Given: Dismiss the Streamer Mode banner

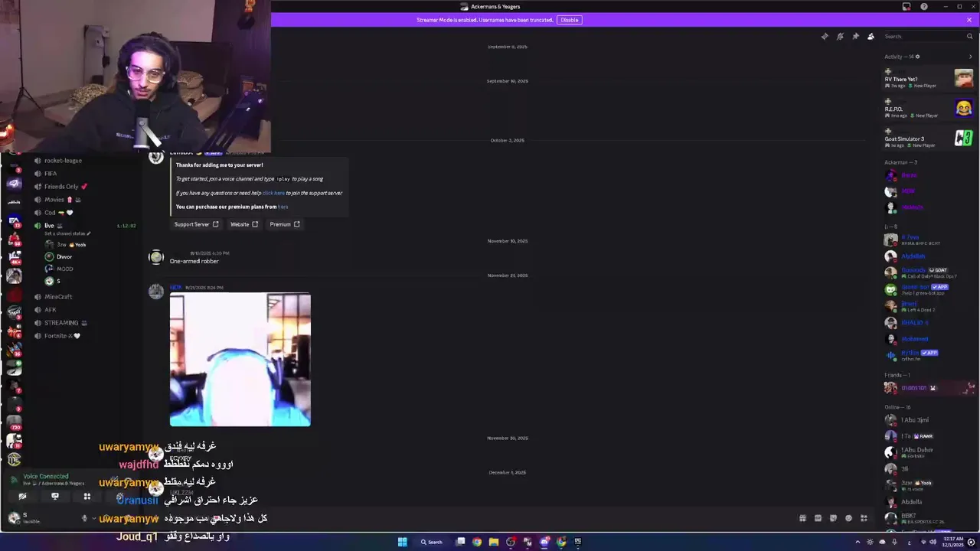Looking at the screenshot, I should (x=969, y=20).
